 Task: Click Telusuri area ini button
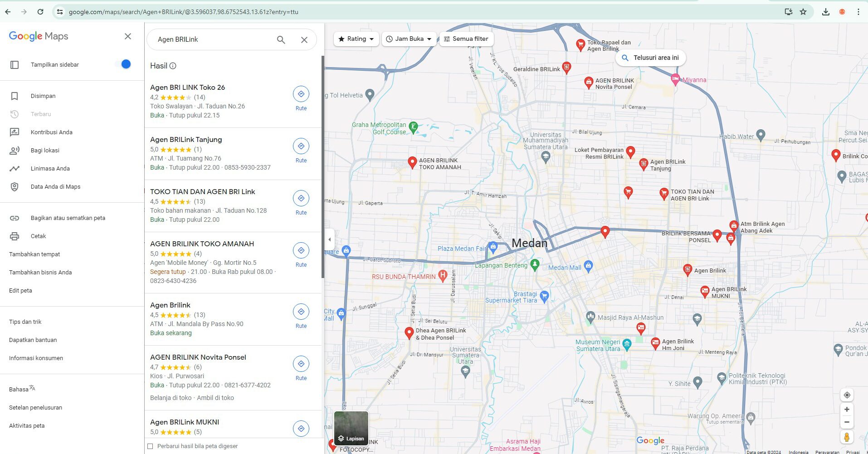tap(650, 58)
